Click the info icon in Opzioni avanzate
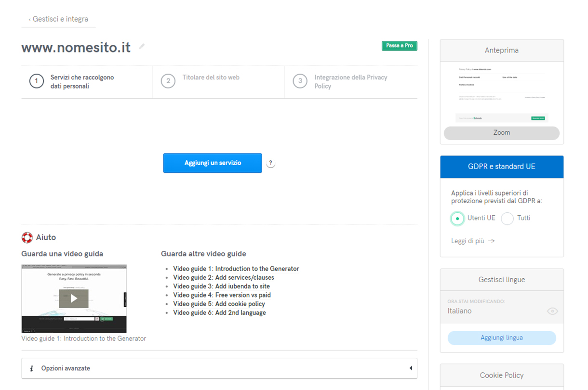This screenshot has width=588, height=390. click(31, 368)
